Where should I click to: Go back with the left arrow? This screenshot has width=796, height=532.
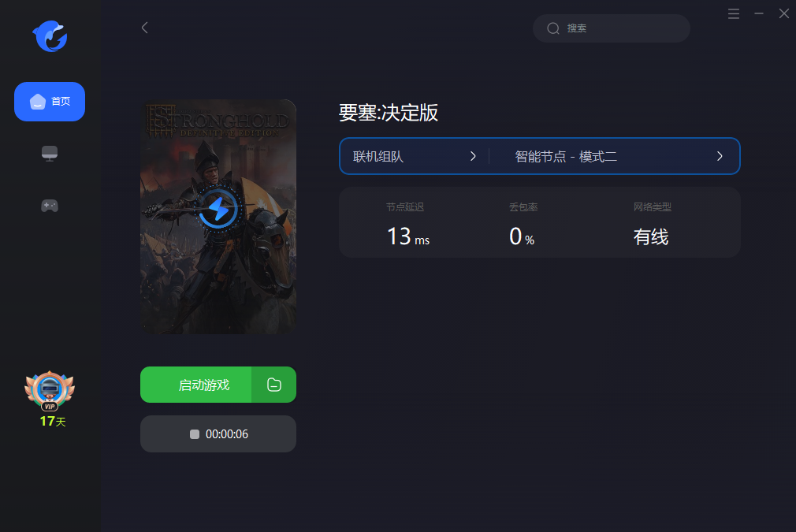point(145,28)
